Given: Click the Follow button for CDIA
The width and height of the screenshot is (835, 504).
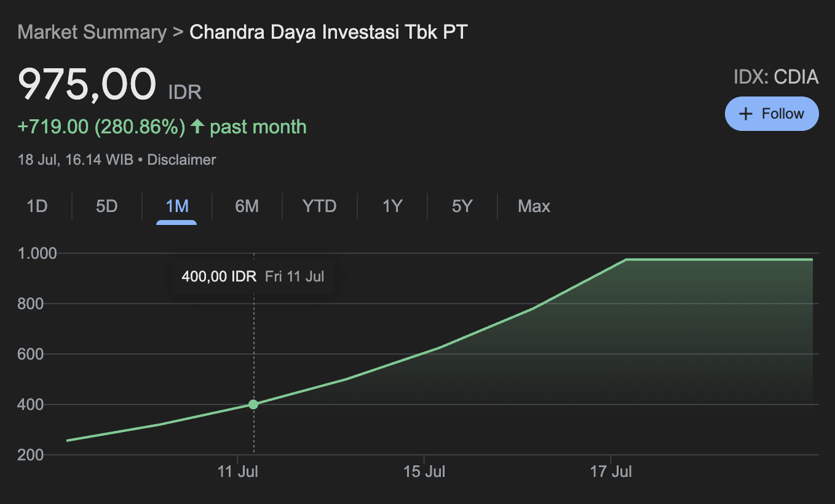Looking at the screenshot, I should pyautogui.click(x=772, y=113).
